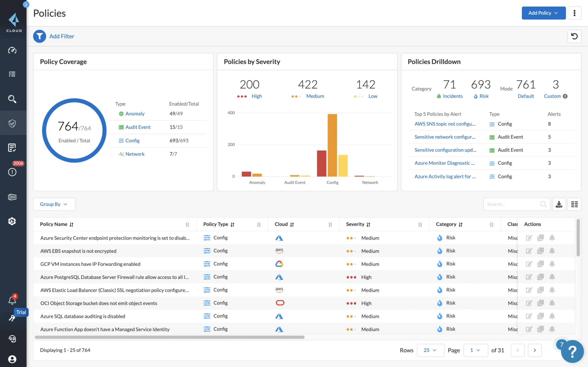This screenshot has height=367, width=588.
Task: Open the Group By dropdown filter
Action: [x=54, y=204]
